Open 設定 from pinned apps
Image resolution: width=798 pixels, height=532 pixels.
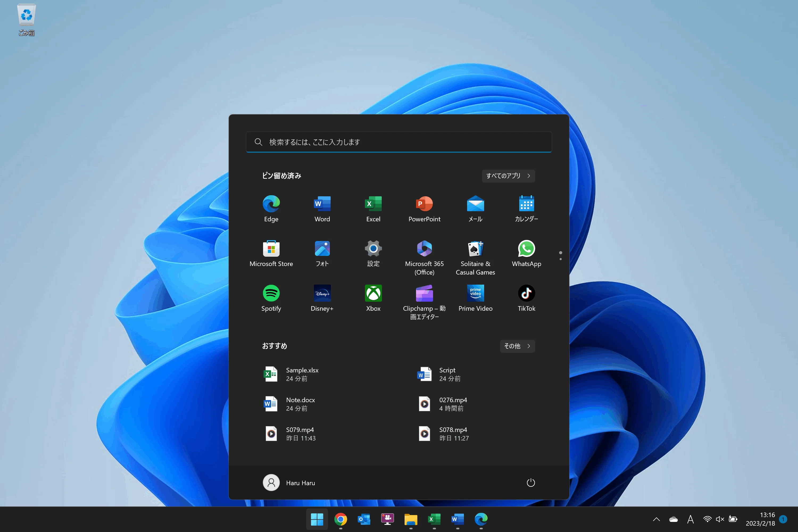pyautogui.click(x=373, y=253)
